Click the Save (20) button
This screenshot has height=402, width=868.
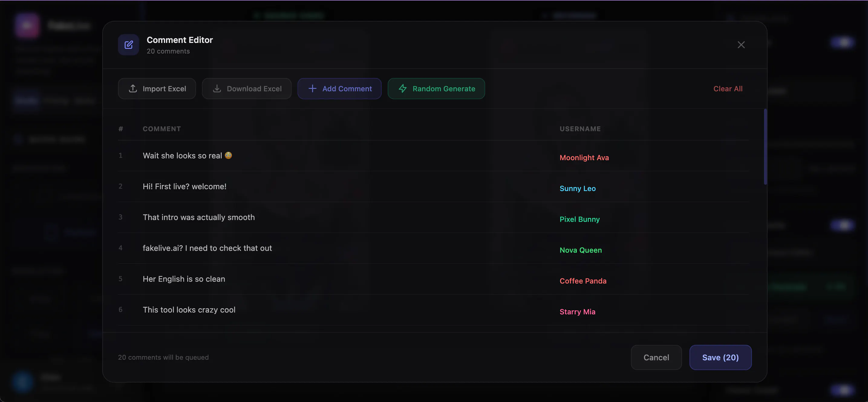(720, 357)
